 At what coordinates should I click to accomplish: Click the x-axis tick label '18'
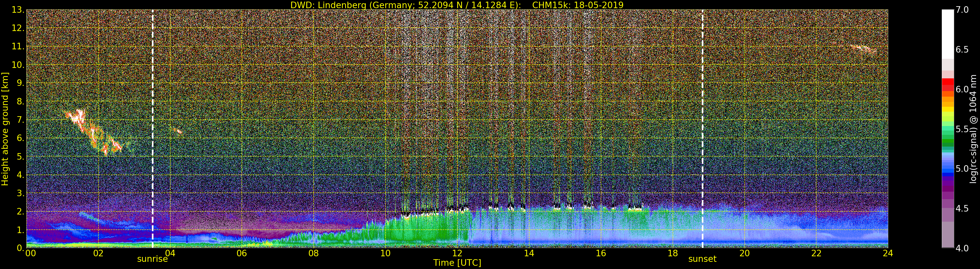click(x=673, y=253)
